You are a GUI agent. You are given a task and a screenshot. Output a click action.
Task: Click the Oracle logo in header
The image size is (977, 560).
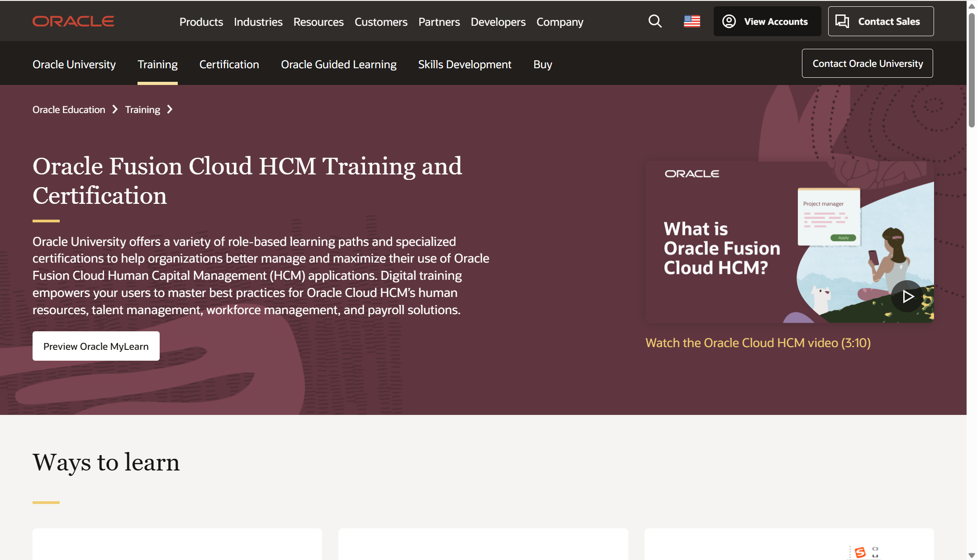coord(73,21)
